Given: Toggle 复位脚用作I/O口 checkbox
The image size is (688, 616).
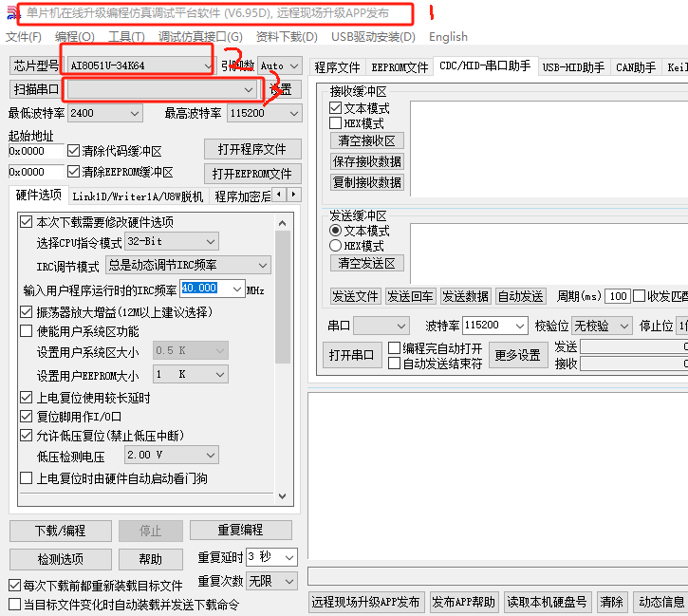Looking at the screenshot, I should click(26, 416).
